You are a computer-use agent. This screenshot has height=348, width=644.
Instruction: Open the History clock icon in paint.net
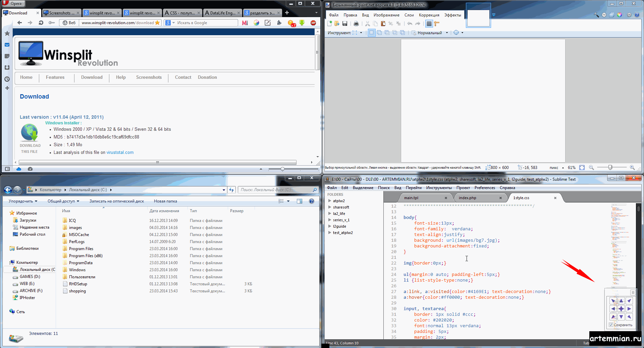tap(604, 15)
